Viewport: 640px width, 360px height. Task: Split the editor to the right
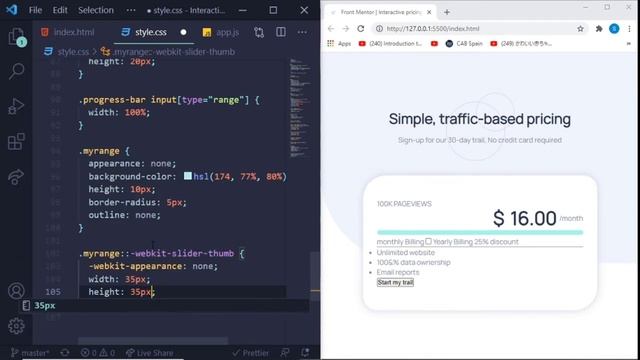[x=281, y=32]
